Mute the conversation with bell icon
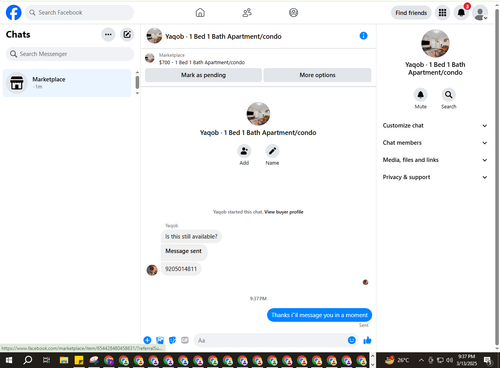 (x=421, y=95)
